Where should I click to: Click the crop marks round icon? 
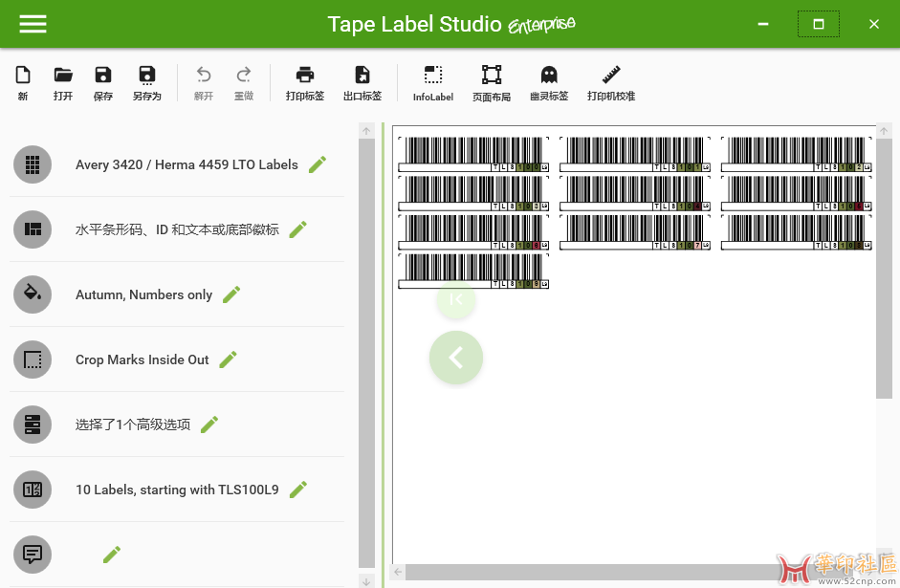pos(33,359)
